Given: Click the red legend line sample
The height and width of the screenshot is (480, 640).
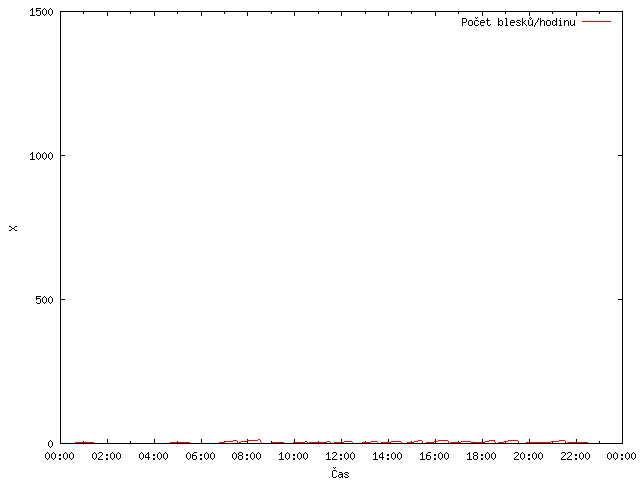Looking at the screenshot, I should pyautogui.click(x=596, y=21).
